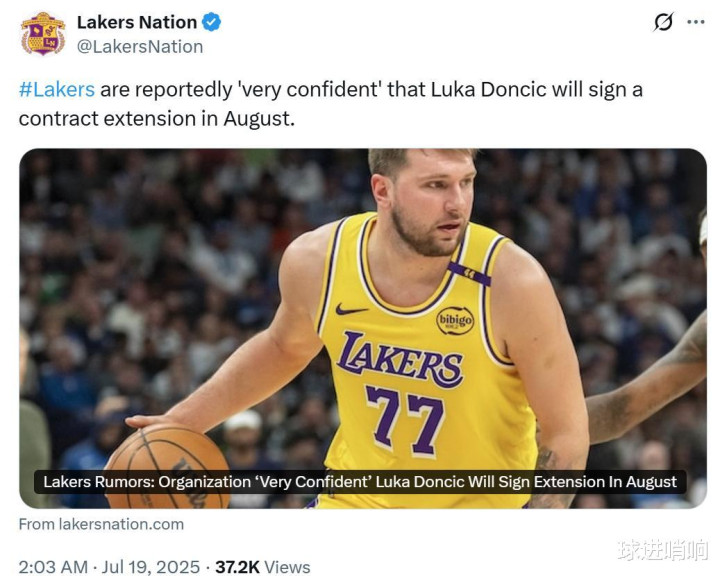
Task: Open the @LakersNation handle link
Action: coord(140,46)
